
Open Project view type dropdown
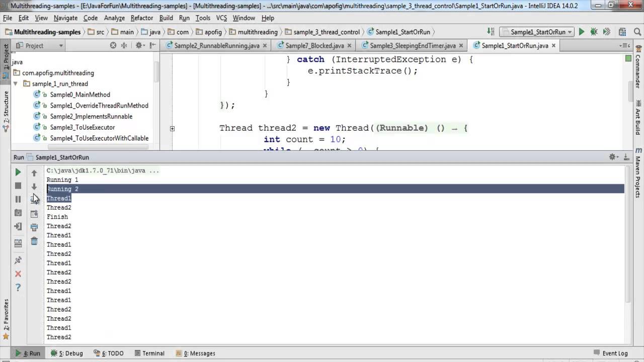point(39,45)
